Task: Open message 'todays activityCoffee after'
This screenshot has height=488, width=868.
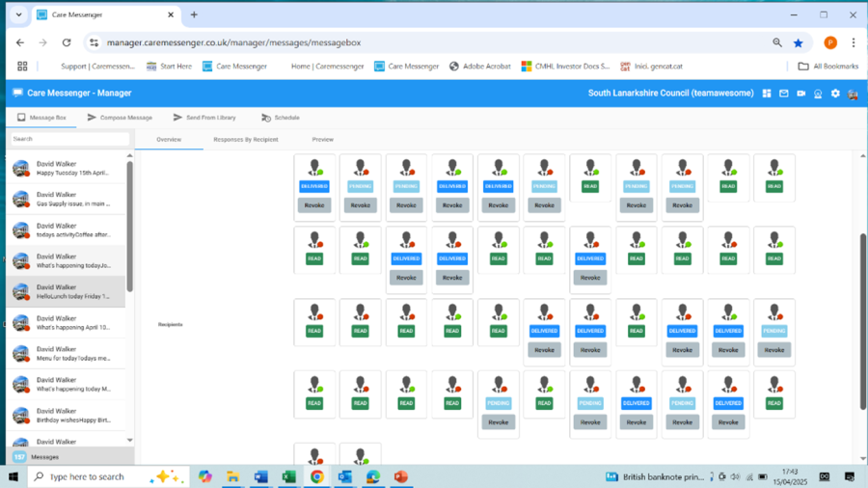Action: (x=66, y=230)
